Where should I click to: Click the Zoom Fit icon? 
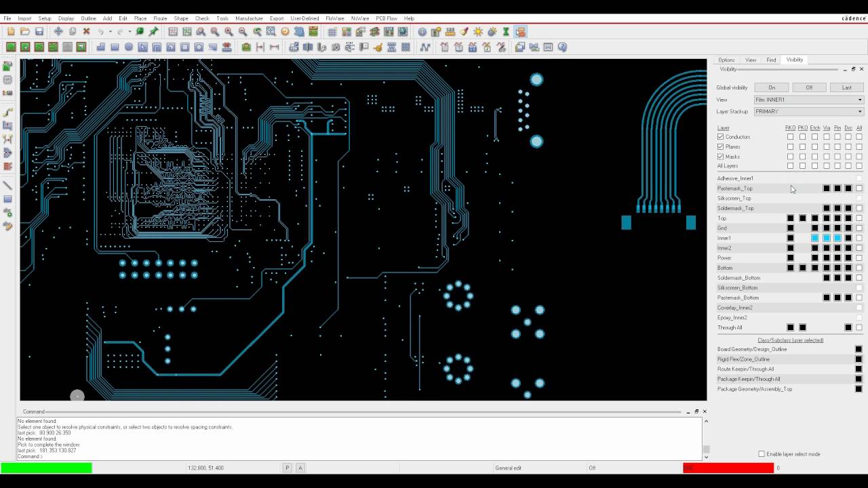tap(215, 32)
